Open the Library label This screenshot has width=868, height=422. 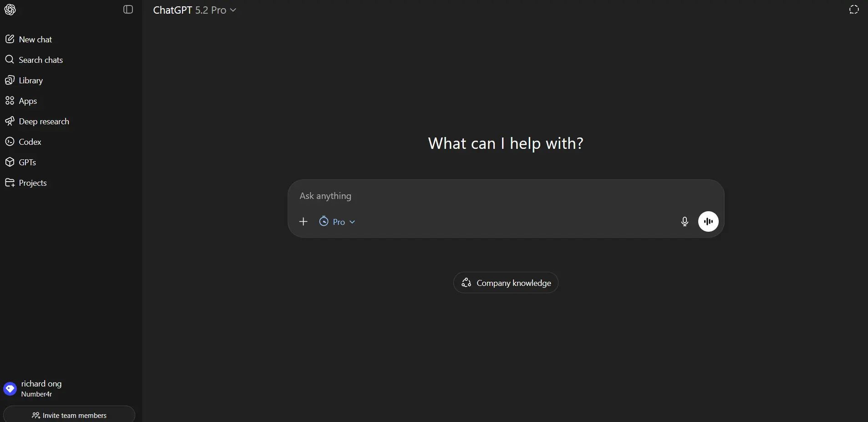point(31,81)
